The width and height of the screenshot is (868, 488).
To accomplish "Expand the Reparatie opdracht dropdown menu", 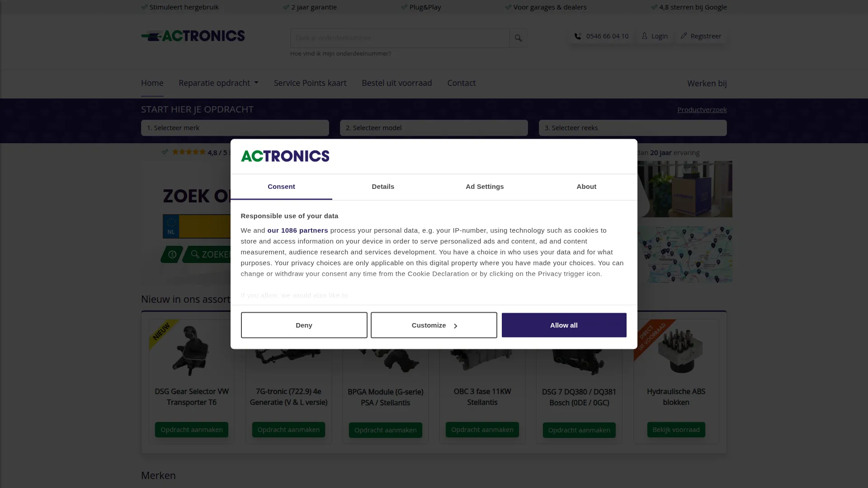I will pos(218,83).
